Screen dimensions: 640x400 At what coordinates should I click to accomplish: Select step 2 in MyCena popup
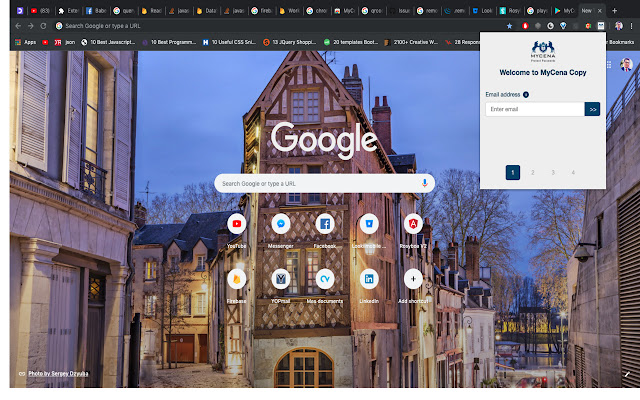tap(533, 172)
